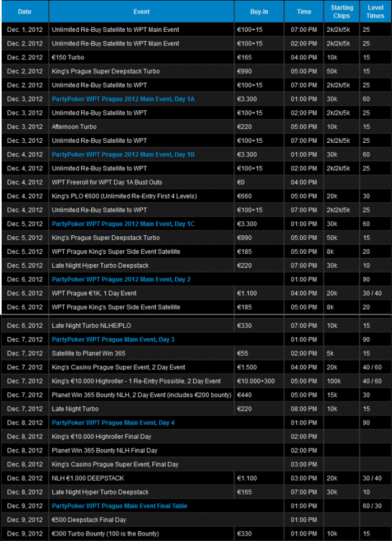
Task: Select the Late Night Turbo event on Dec. 7
Action: point(75,409)
